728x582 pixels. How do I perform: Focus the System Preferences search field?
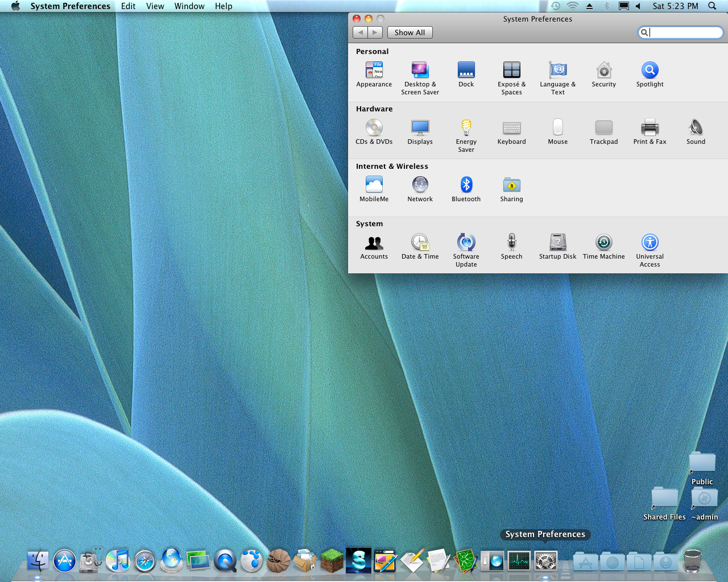point(680,32)
